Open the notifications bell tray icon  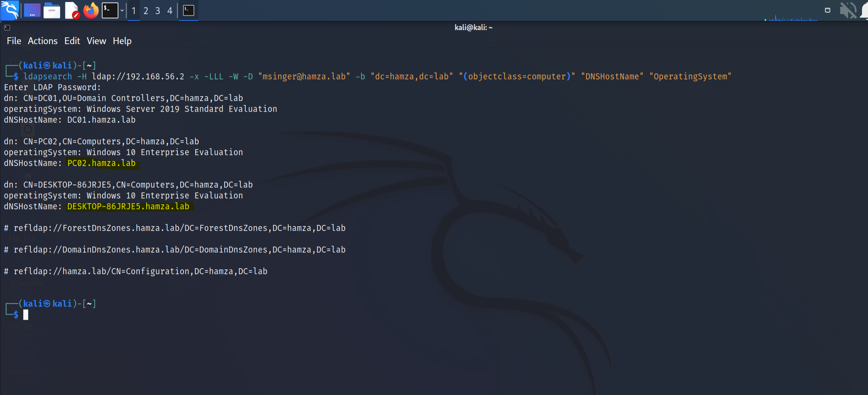tap(864, 10)
